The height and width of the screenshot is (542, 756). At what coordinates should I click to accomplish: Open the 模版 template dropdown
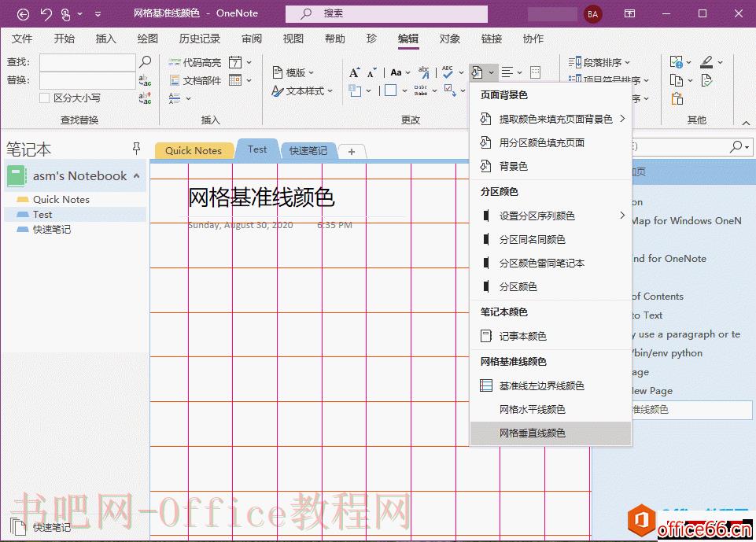click(293, 72)
